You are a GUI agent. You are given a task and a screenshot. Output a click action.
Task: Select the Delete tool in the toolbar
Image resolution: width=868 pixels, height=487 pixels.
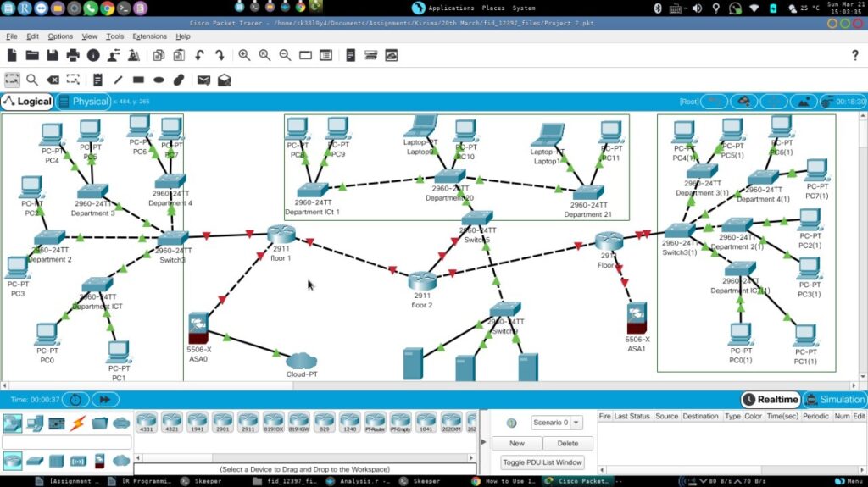[x=53, y=80]
